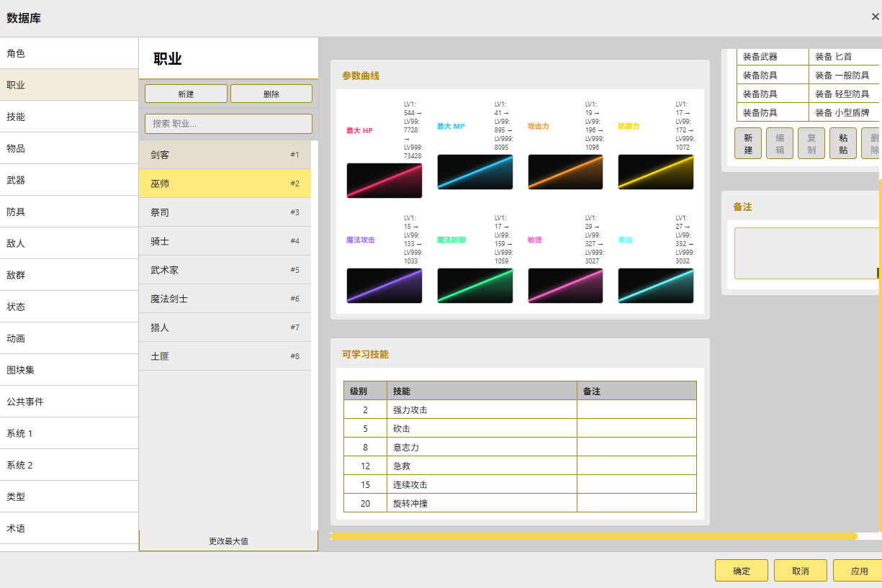Open the 动画 category

coord(69,338)
